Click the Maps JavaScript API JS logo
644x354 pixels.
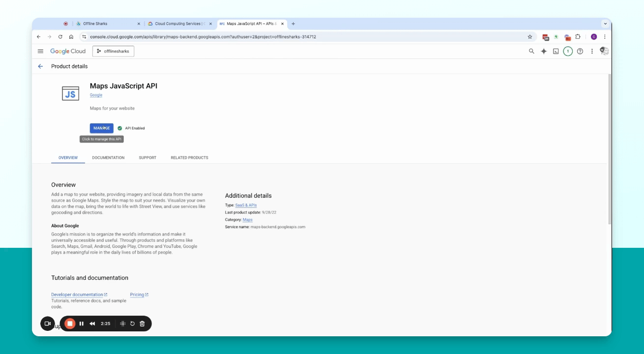point(70,93)
